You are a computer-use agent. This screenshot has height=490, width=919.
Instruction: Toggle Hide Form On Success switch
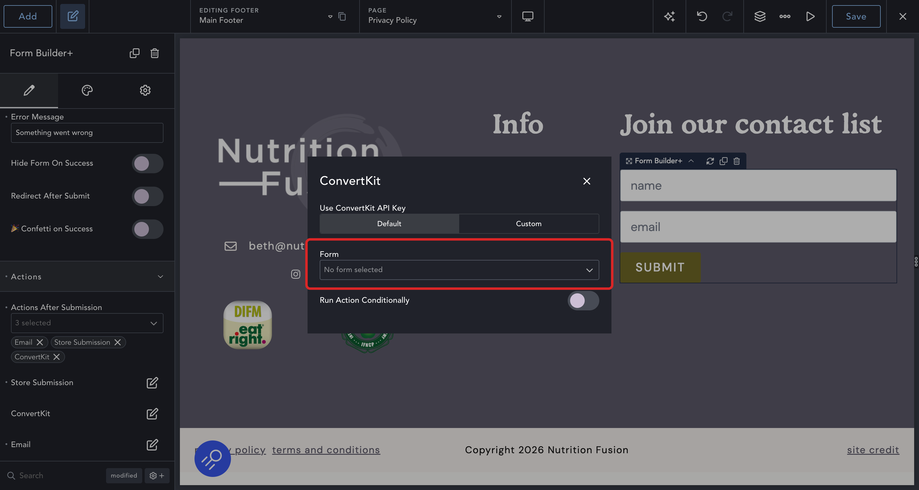click(147, 164)
